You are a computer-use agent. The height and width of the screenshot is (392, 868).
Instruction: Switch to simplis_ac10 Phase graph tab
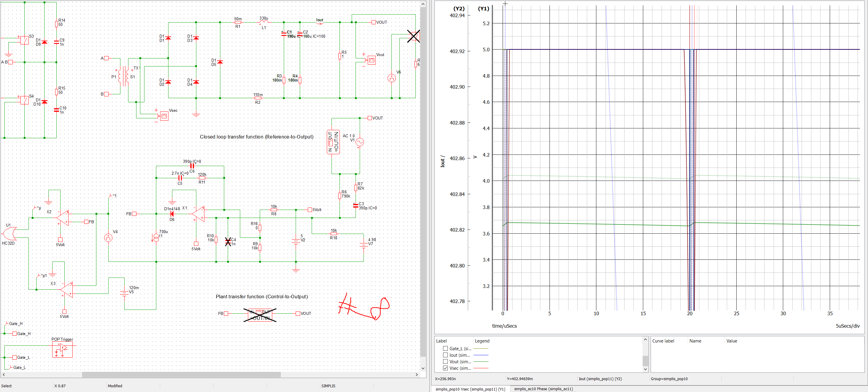coord(543,389)
